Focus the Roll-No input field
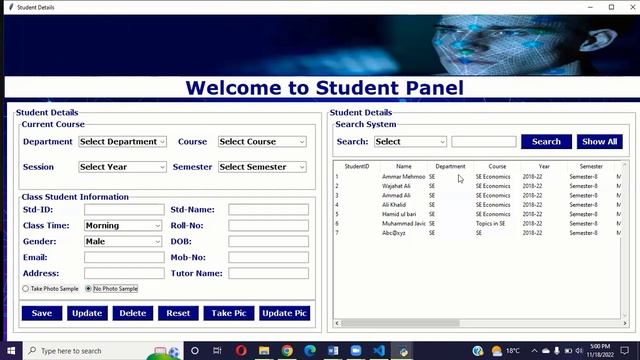This screenshot has width=640, height=360. 269,225
